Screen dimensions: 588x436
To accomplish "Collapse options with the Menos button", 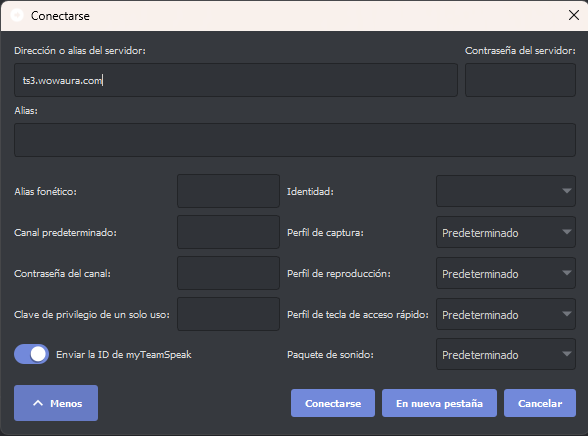I will point(56,403).
